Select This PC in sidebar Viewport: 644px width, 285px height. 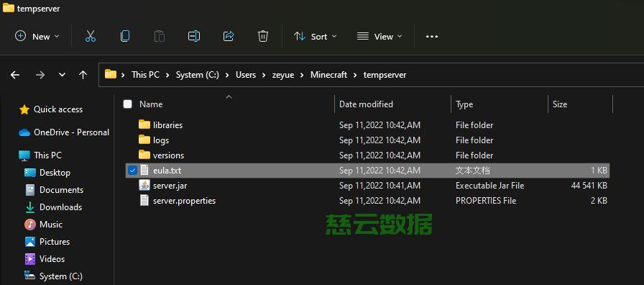click(x=40, y=155)
